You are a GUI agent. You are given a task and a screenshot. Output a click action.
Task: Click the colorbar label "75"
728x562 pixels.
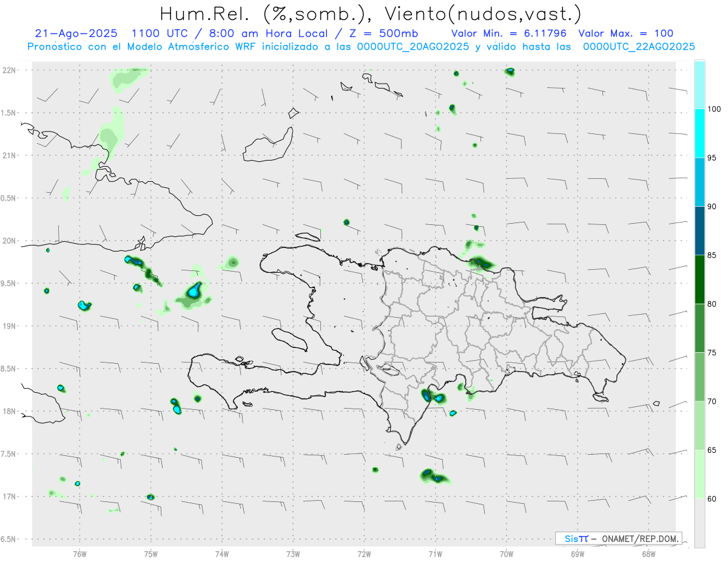pos(713,353)
